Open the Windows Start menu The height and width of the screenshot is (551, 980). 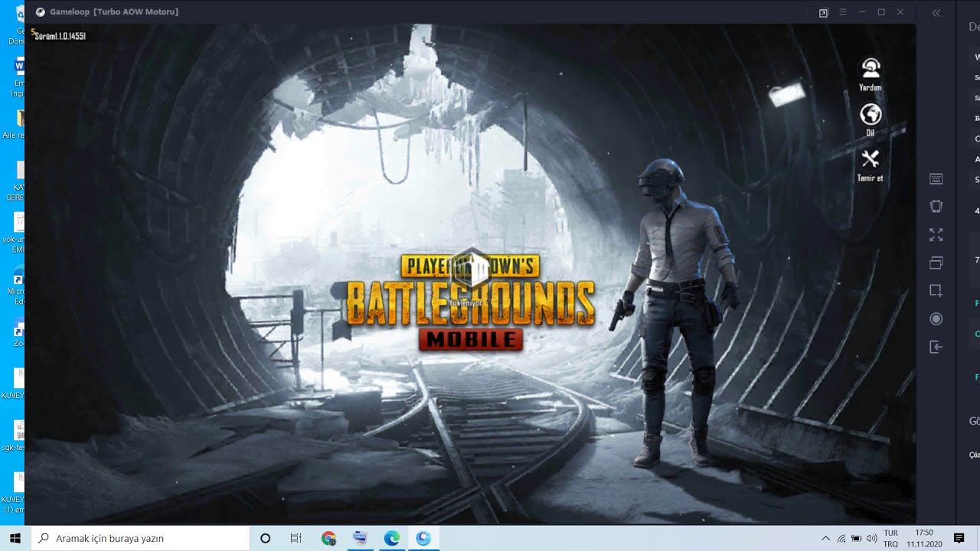tap(15, 538)
